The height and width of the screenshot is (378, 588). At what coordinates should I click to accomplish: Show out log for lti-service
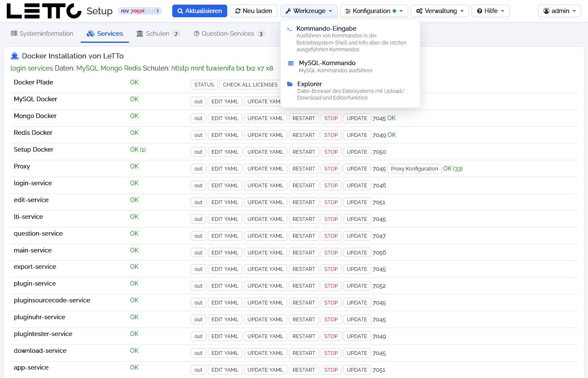point(198,219)
